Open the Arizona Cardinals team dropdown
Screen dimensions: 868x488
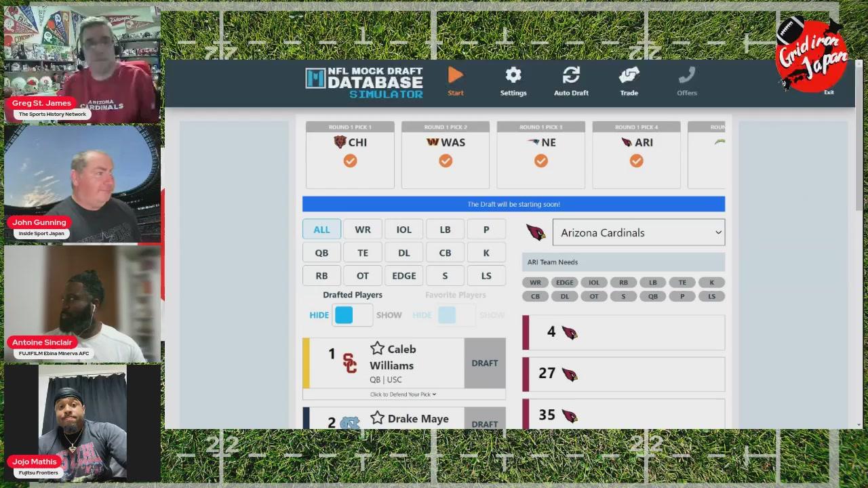click(639, 232)
